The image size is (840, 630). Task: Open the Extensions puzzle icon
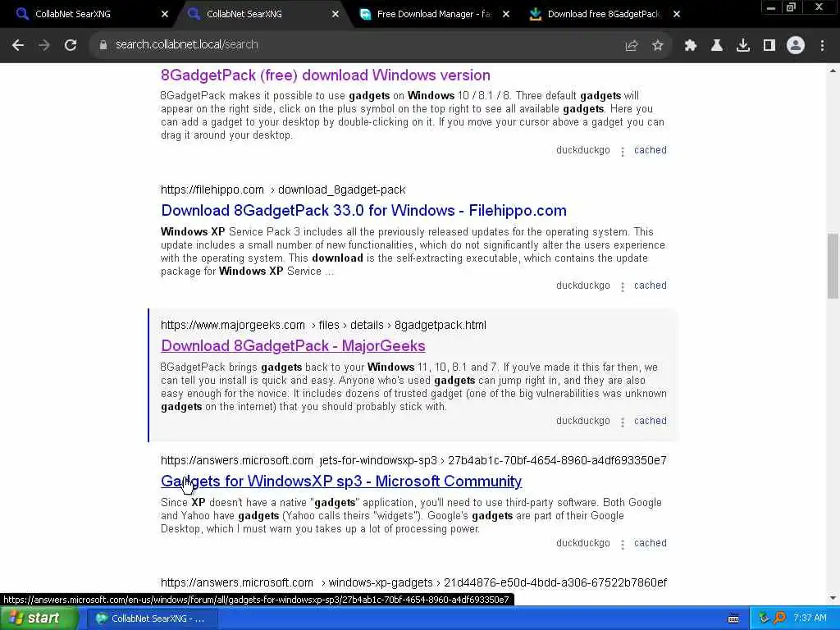[690, 46]
